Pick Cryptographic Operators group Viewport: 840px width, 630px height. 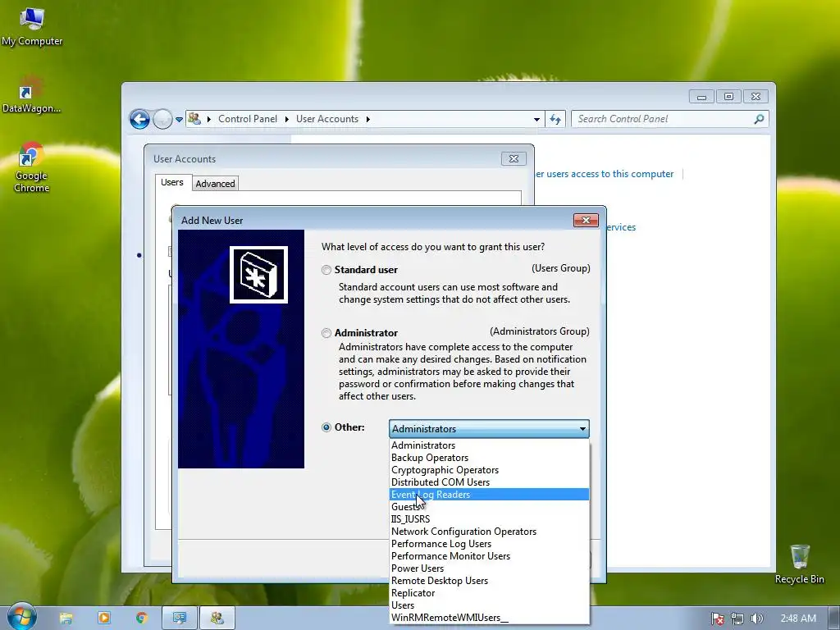pos(489,470)
